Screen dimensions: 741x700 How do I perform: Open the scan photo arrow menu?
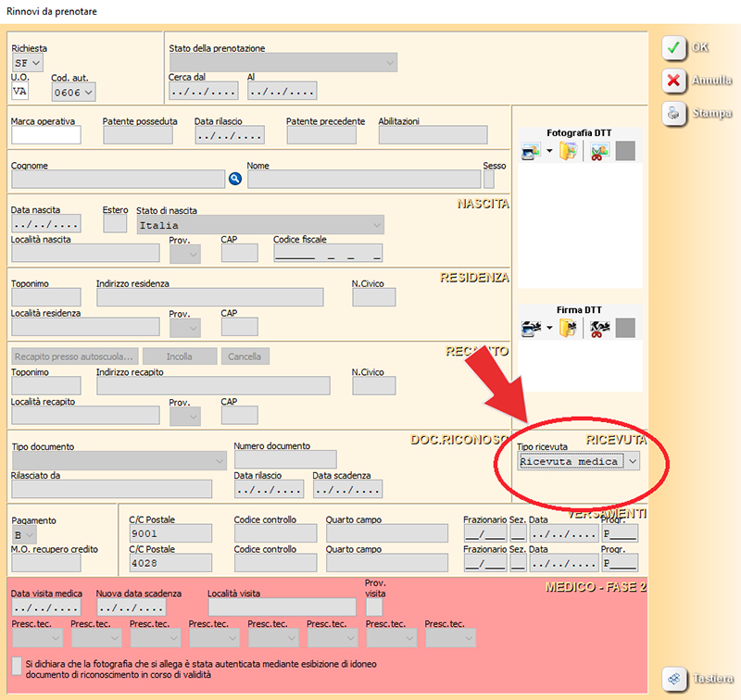(x=548, y=151)
